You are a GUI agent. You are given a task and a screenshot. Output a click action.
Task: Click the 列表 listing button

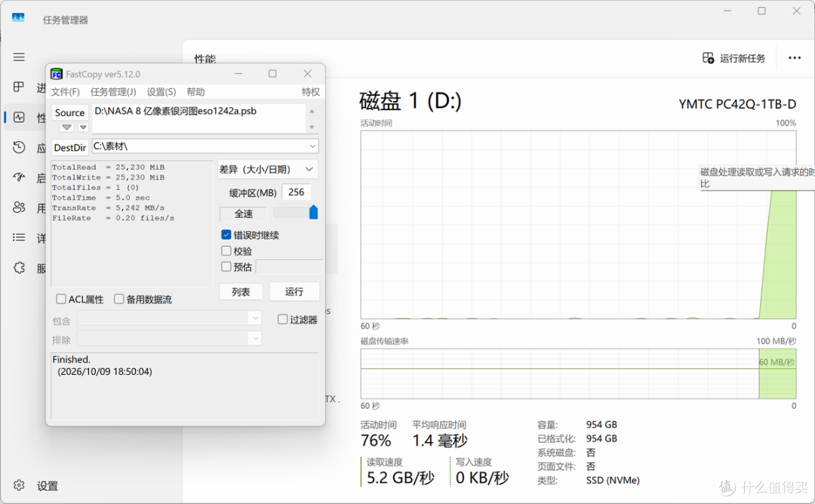241,292
